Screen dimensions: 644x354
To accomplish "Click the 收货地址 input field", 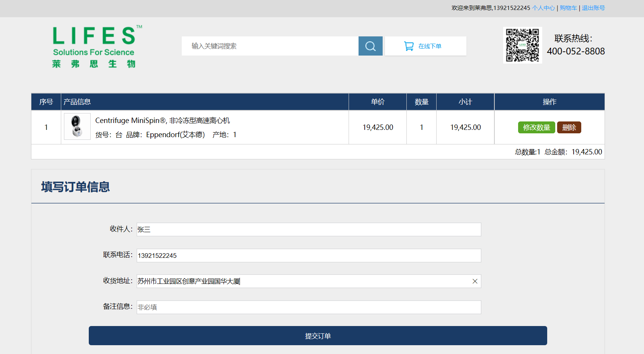I will pos(309,281).
